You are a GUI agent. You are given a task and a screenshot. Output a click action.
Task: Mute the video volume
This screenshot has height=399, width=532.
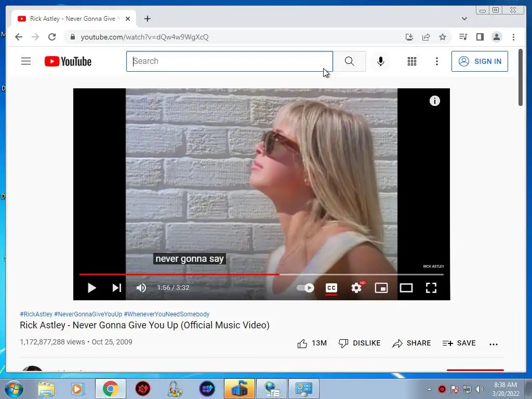141,288
